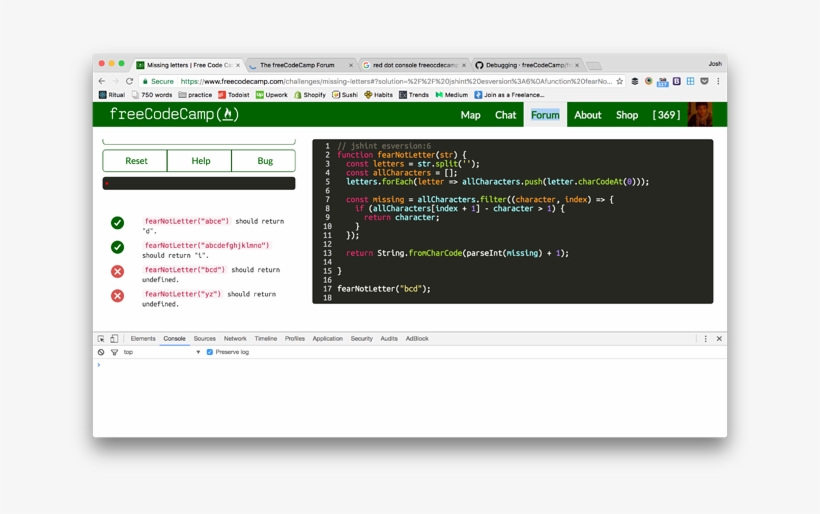Reload the page with the refresh icon

coord(129,81)
